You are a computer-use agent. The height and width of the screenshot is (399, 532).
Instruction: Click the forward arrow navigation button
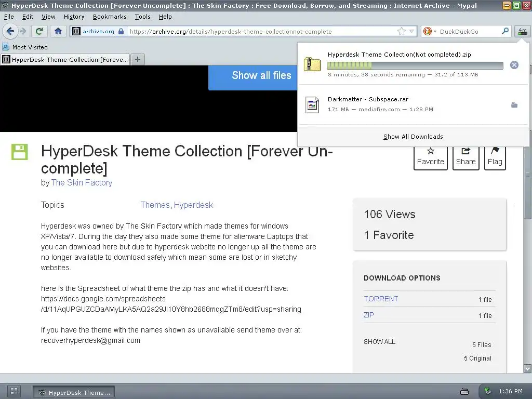[23, 31]
